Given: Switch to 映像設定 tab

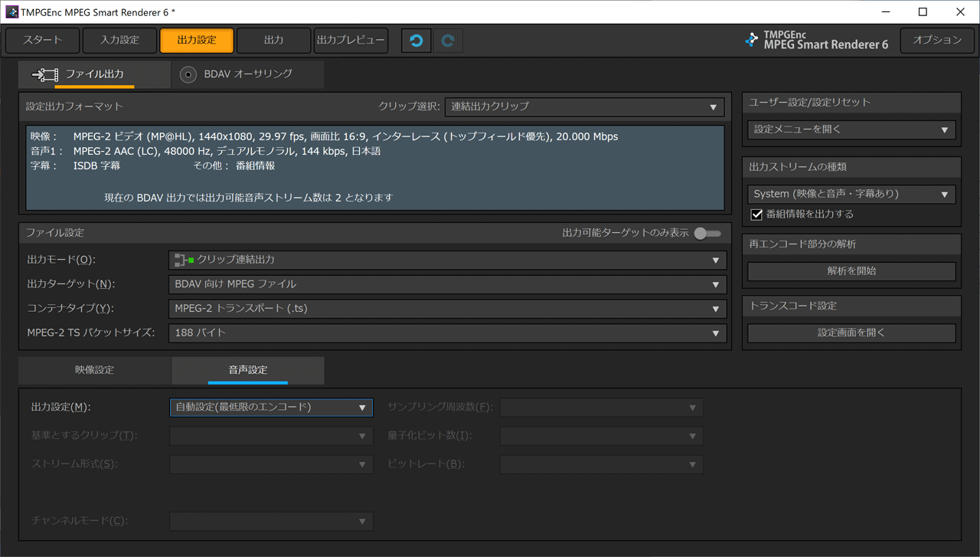Looking at the screenshot, I should tap(95, 370).
